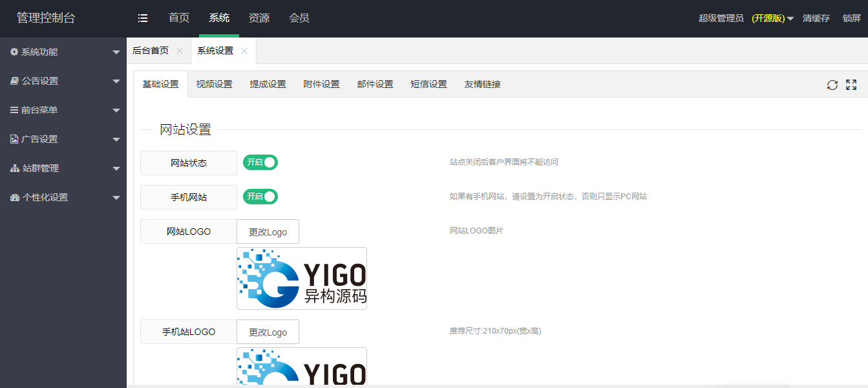Screen dimensions: 868x388
Task: Click the image icon beside 广告设置
Action: coord(14,139)
